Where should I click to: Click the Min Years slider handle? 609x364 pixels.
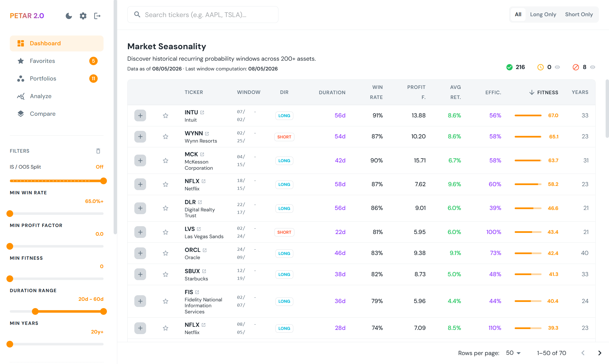pyautogui.click(x=10, y=344)
